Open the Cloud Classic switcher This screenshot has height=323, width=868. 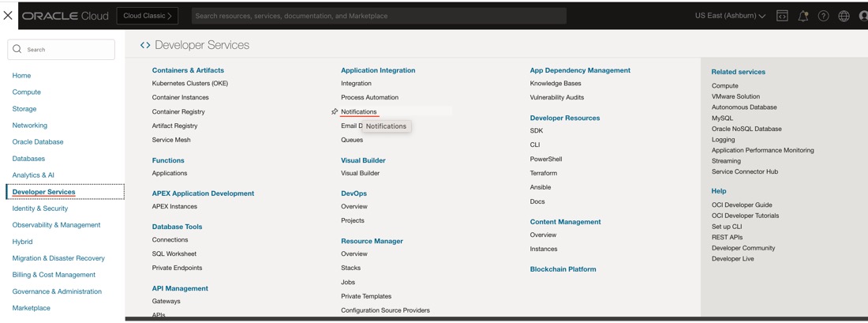click(148, 16)
